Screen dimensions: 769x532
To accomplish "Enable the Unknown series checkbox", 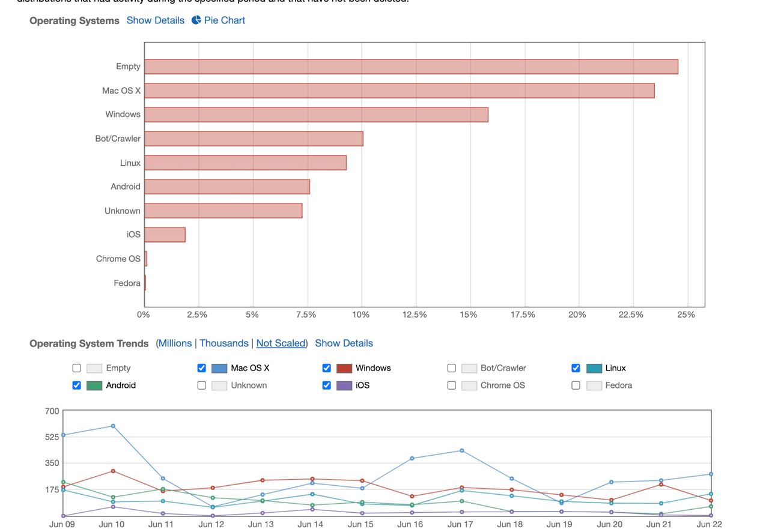I will pyautogui.click(x=201, y=385).
